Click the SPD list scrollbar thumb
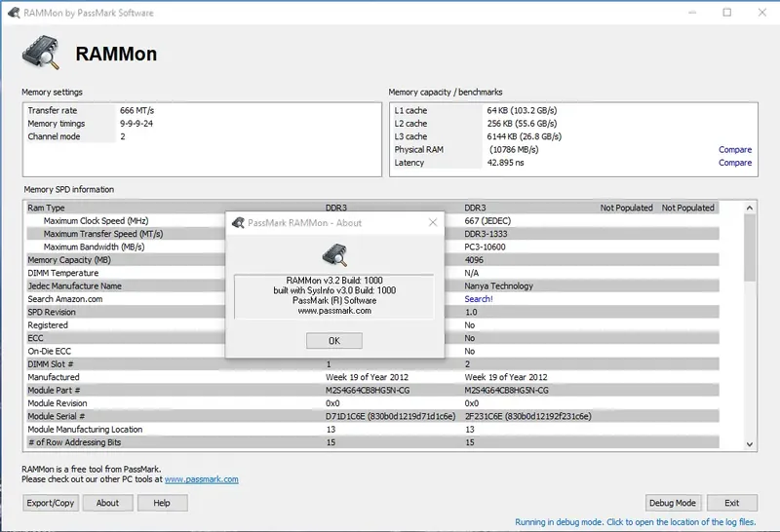 pyautogui.click(x=750, y=247)
